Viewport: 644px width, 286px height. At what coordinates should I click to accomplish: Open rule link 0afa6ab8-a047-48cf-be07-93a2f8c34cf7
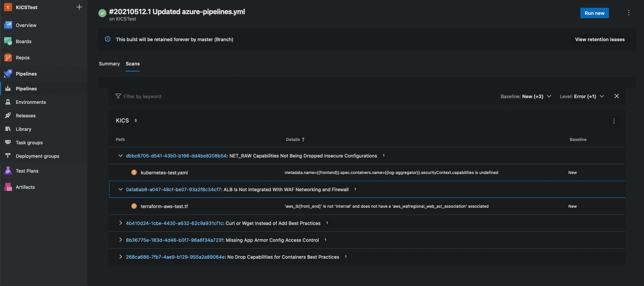(x=173, y=190)
